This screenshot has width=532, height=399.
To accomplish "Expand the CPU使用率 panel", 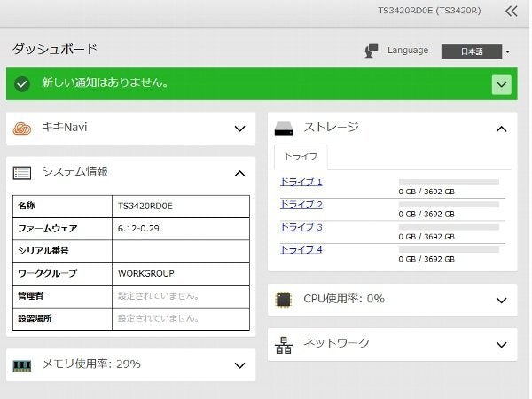I will (502, 301).
